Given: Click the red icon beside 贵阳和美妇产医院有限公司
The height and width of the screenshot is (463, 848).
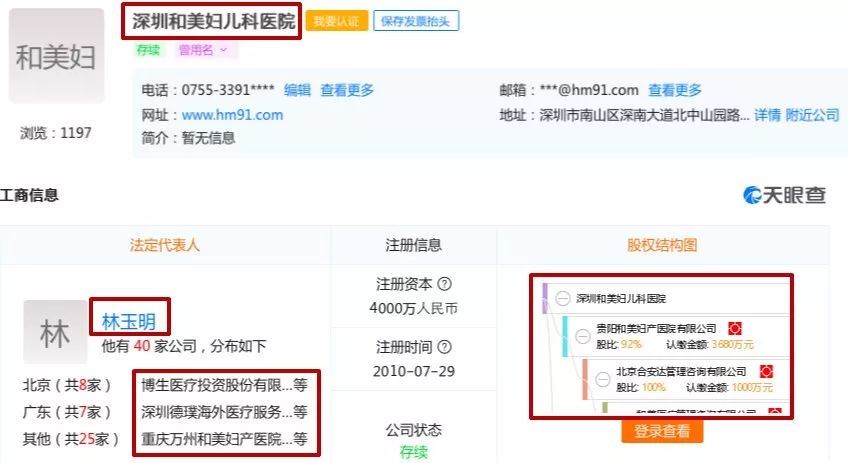Looking at the screenshot, I should pos(734,328).
